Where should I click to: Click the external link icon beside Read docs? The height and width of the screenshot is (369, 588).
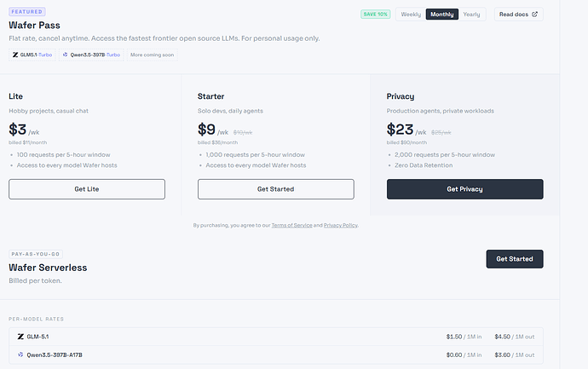pyautogui.click(x=534, y=14)
